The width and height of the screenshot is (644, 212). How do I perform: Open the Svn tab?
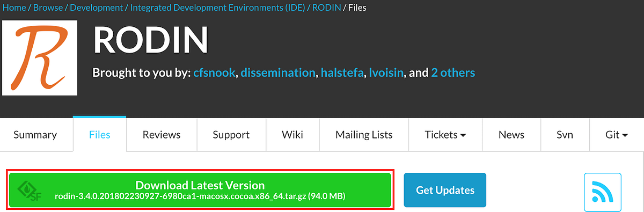(565, 135)
